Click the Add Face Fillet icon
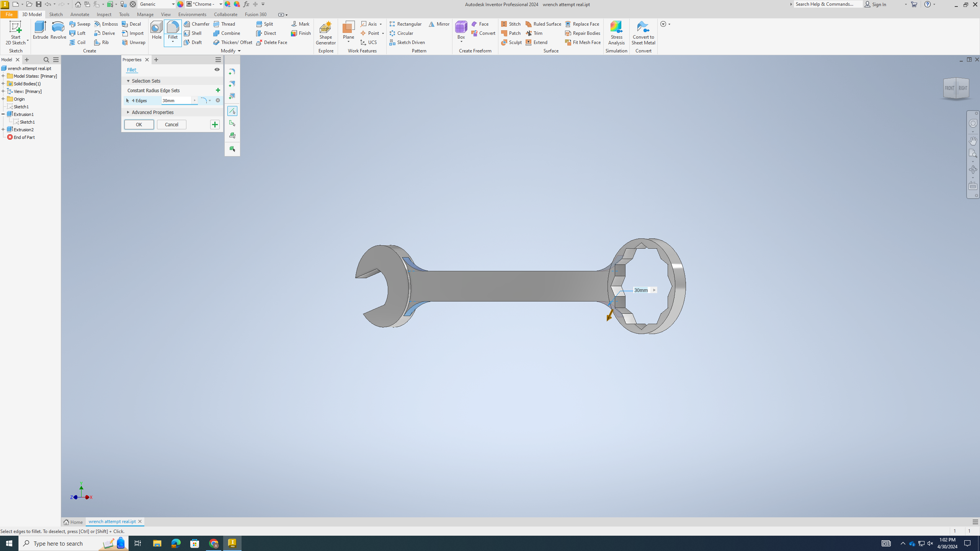The height and width of the screenshot is (551, 980). point(232,84)
